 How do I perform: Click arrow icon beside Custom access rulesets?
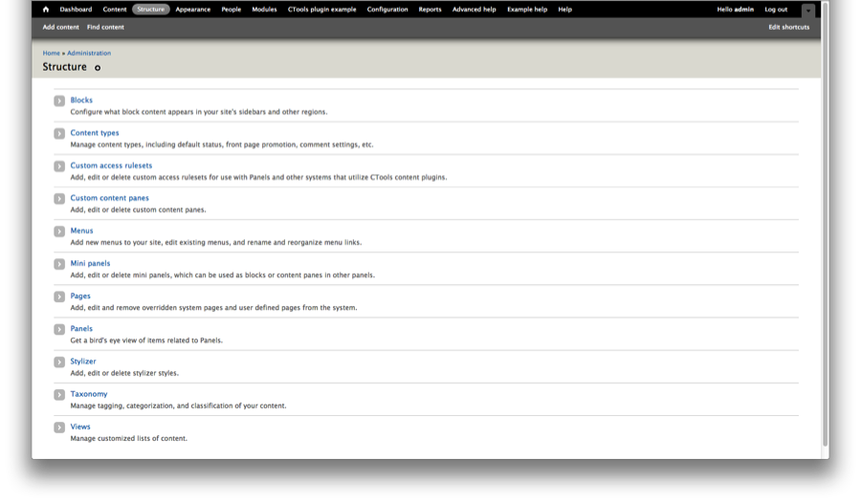click(59, 166)
